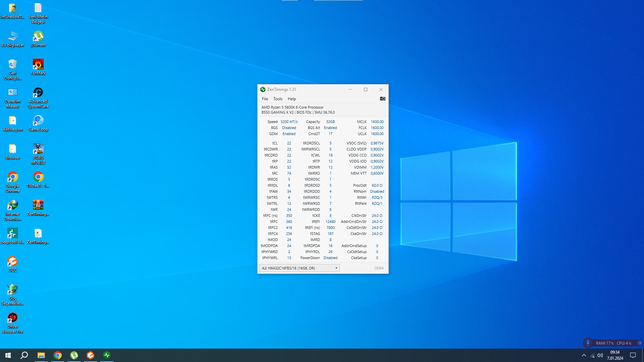The height and width of the screenshot is (362, 644).
Task: Click the tRFC value 560
Action: (x=289, y=222)
